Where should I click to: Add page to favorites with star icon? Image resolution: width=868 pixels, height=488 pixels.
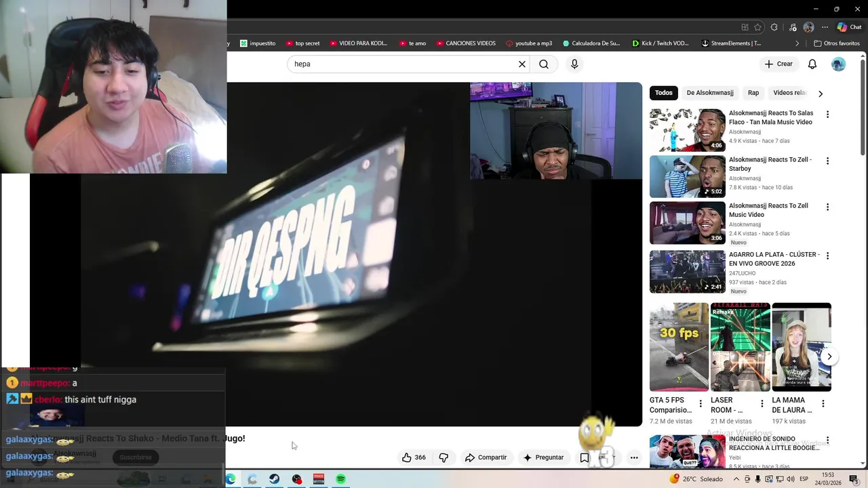(x=758, y=27)
